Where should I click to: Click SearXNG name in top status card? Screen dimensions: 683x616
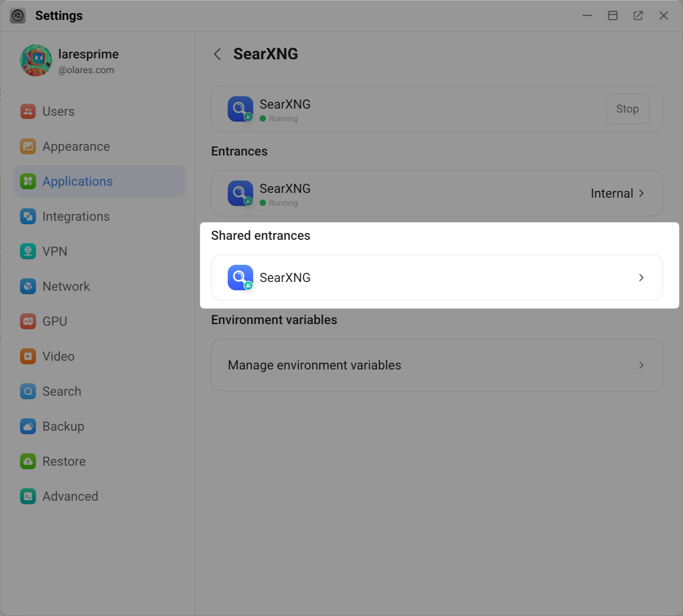(x=285, y=104)
